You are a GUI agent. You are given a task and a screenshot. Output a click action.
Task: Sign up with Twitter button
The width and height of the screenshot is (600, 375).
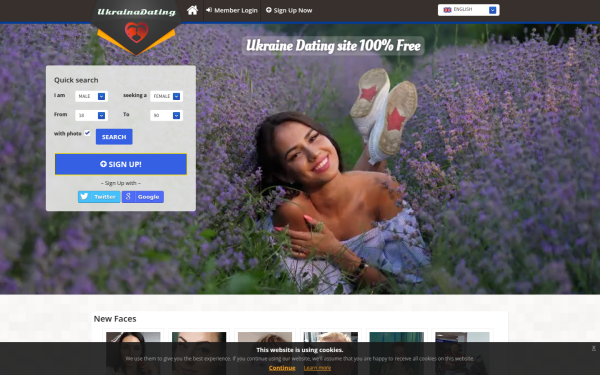(x=99, y=197)
